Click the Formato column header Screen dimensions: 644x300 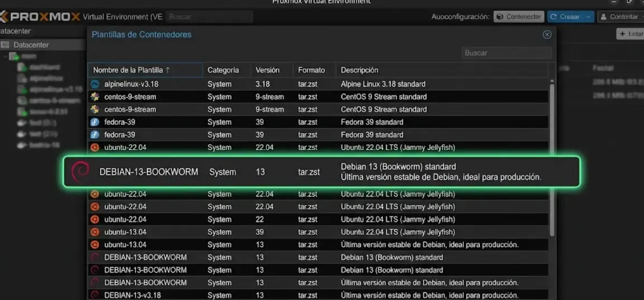(314, 70)
